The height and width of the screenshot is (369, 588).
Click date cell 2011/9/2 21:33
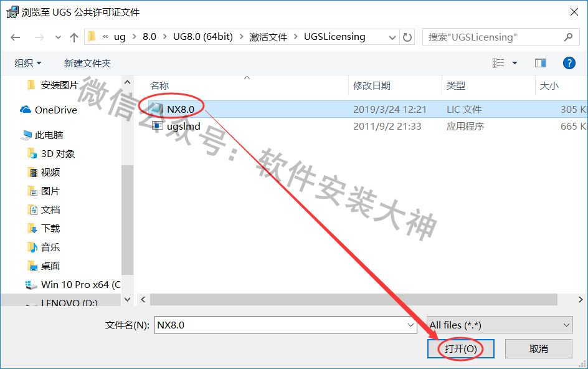click(x=387, y=126)
